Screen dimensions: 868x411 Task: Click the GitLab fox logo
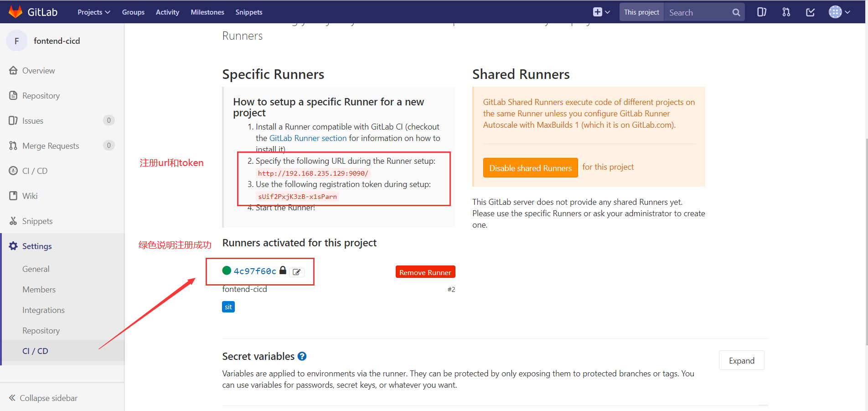point(15,12)
